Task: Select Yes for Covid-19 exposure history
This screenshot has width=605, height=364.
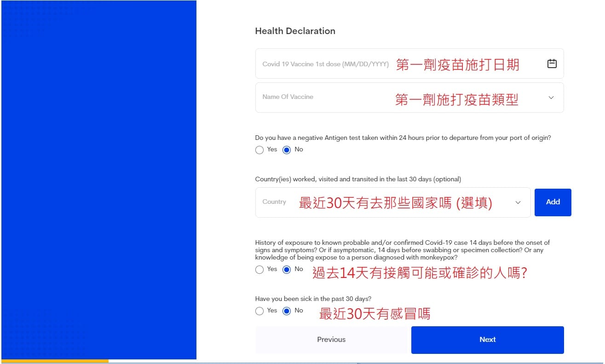Action: point(259,270)
